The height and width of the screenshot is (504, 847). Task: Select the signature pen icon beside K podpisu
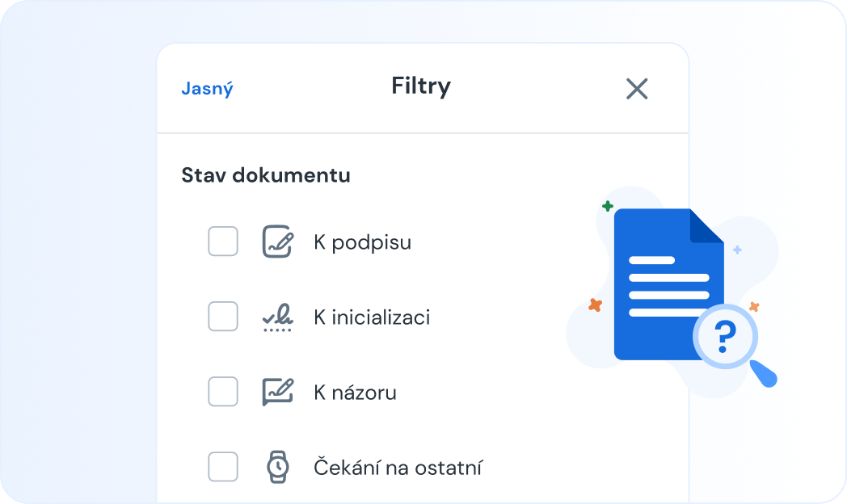(277, 241)
